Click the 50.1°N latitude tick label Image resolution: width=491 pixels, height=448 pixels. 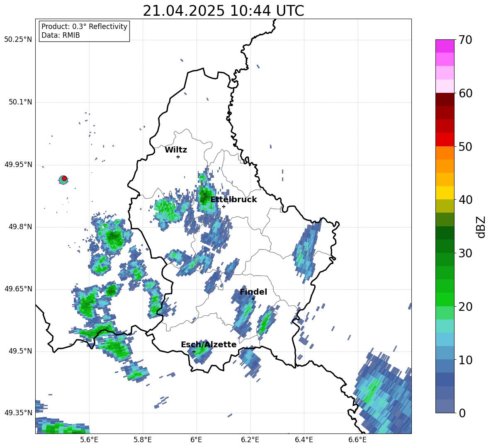pyautogui.click(x=20, y=102)
